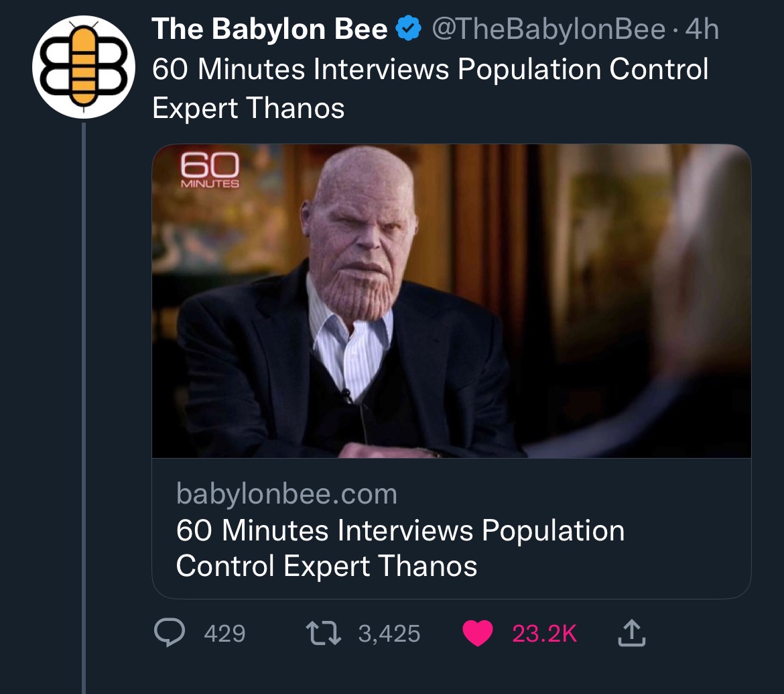Click the 23.2K likes count
Viewport: 784px width, 694px height.
click(x=545, y=634)
